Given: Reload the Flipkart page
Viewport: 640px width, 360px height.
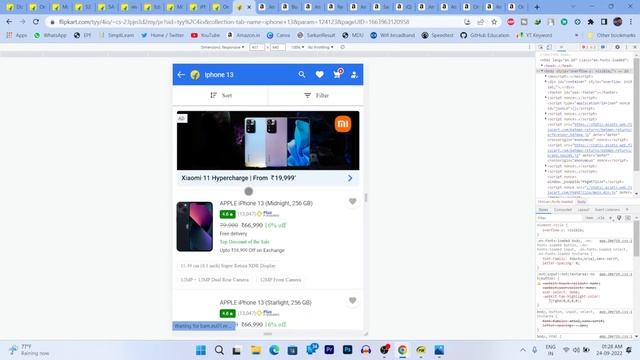Looking at the screenshot, I should point(36,22).
